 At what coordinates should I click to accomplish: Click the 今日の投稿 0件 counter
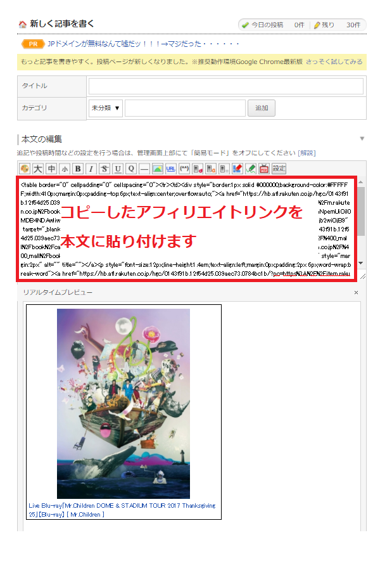(x=274, y=25)
